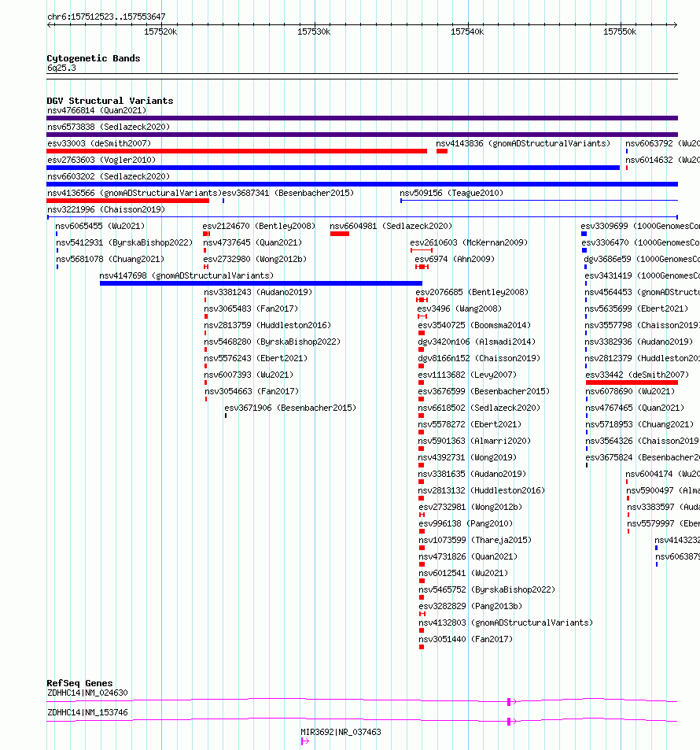Open esv3540725 (Boomsma2014) variant
This screenshot has width=700, height=750.
[474, 325]
